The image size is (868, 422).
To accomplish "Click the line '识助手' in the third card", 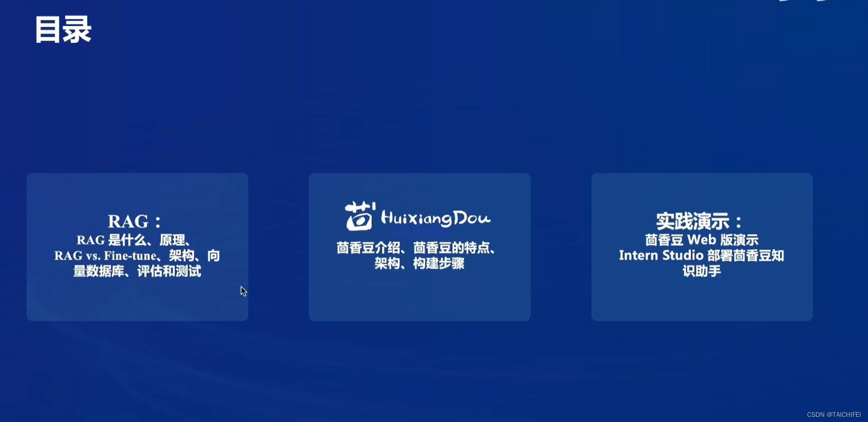I will (x=701, y=271).
